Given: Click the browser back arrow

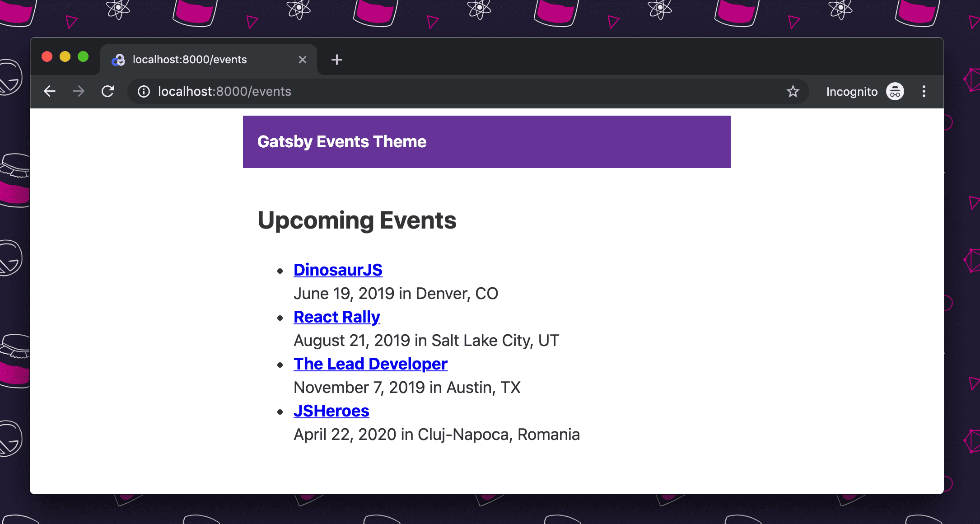Looking at the screenshot, I should coord(50,92).
